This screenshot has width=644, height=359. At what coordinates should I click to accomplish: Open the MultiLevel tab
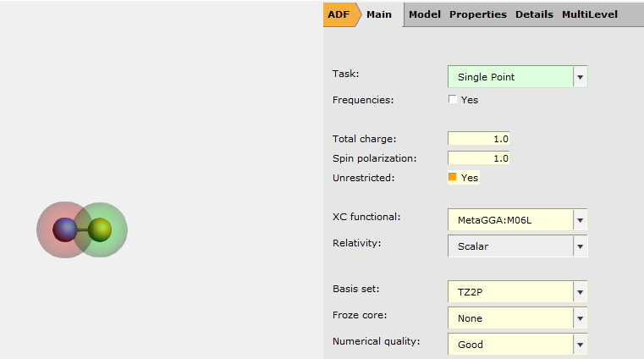click(x=589, y=14)
